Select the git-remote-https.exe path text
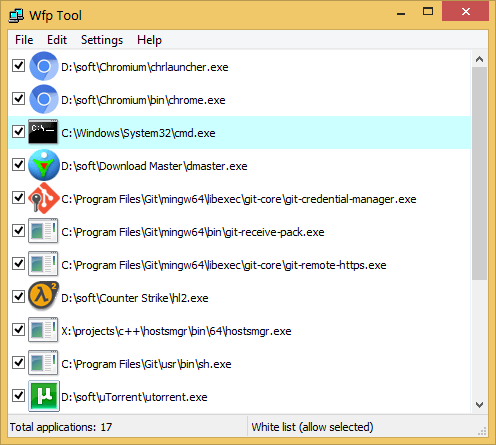 (224, 265)
